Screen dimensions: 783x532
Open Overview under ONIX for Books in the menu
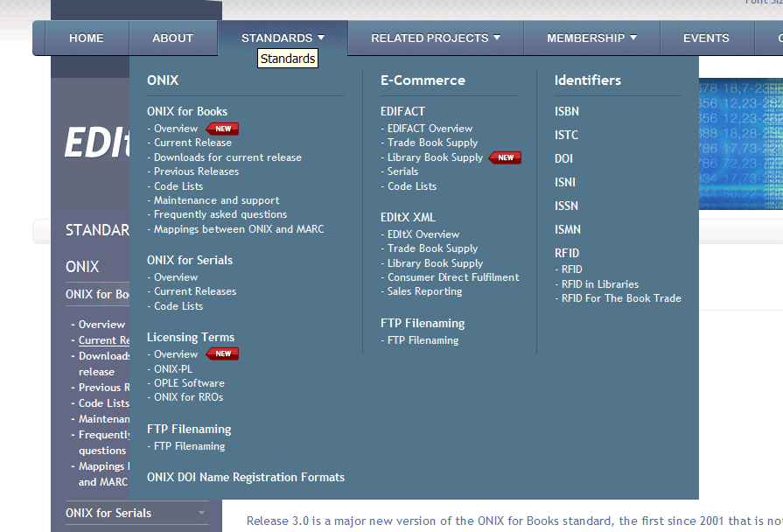(176, 129)
